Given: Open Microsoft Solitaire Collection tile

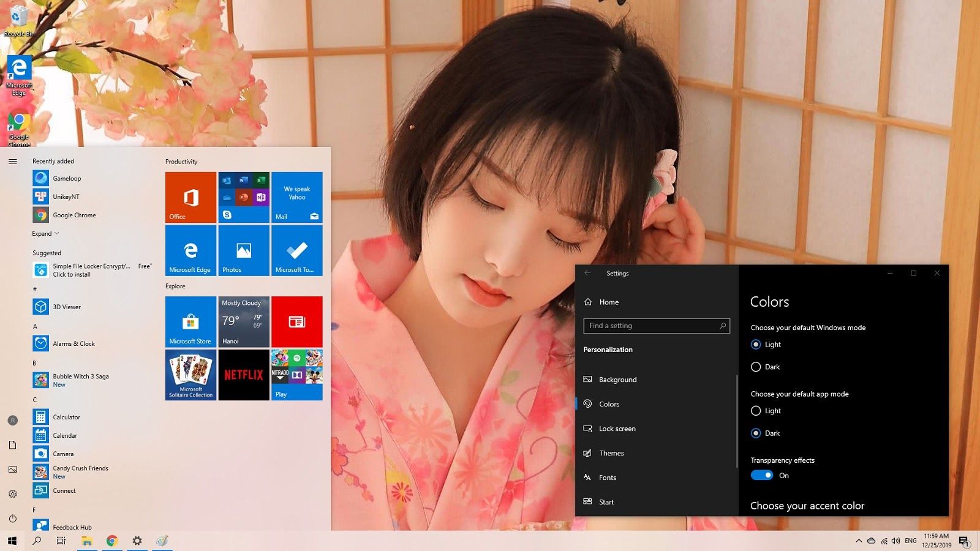Looking at the screenshot, I should pos(190,375).
